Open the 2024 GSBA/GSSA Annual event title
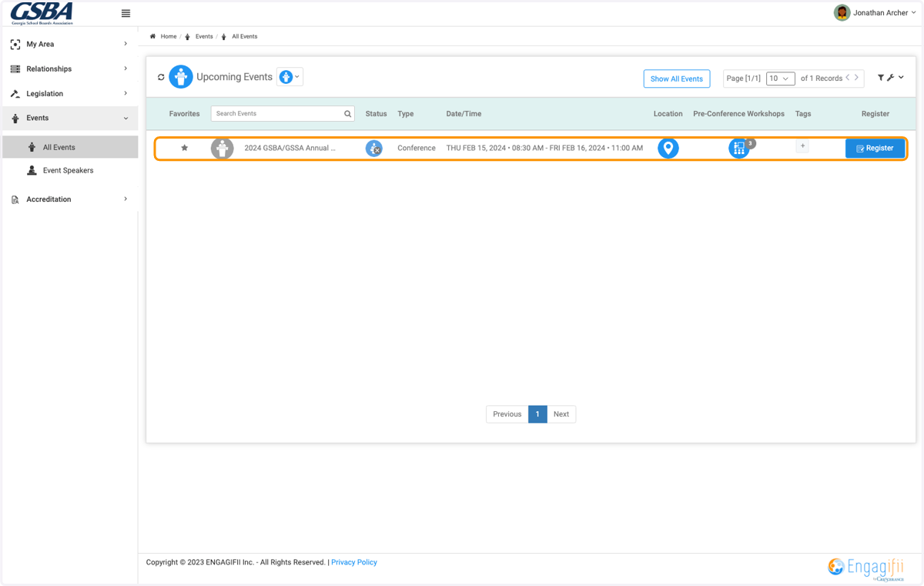 [x=290, y=148]
